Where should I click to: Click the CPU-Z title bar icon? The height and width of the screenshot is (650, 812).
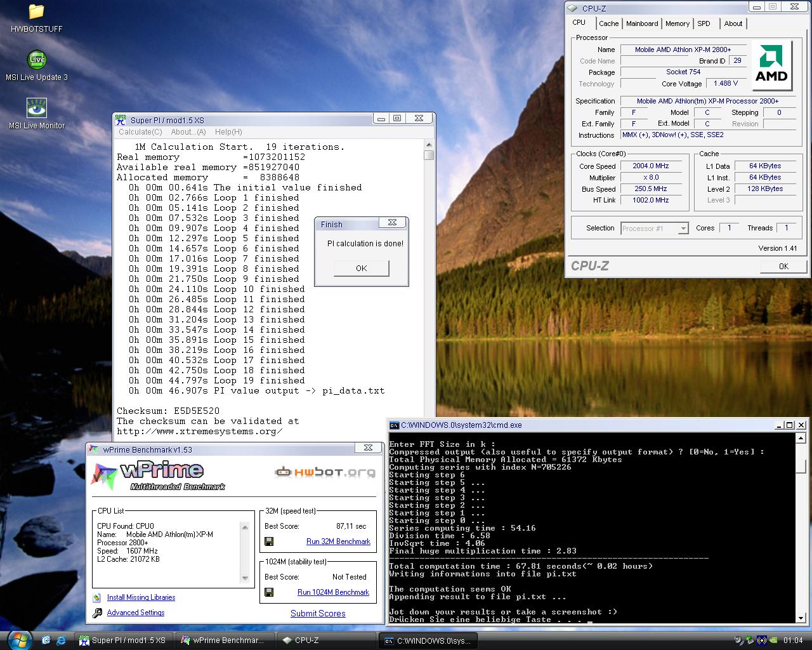click(573, 8)
